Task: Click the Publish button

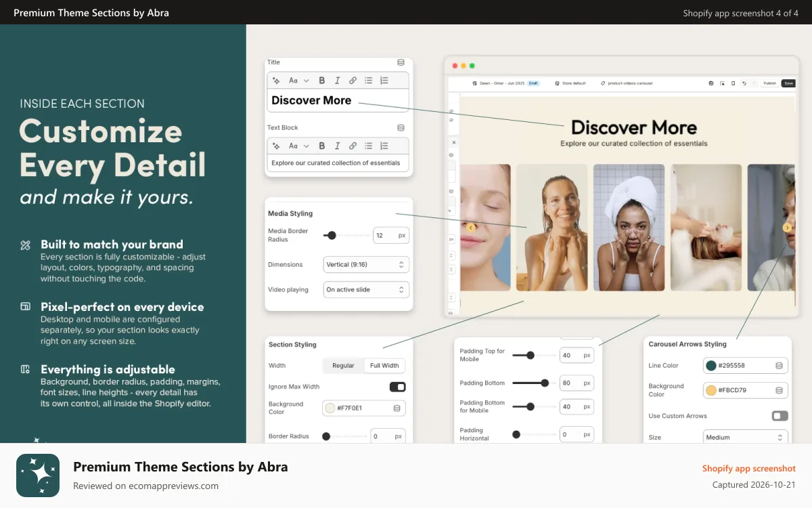Action: point(770,83)
